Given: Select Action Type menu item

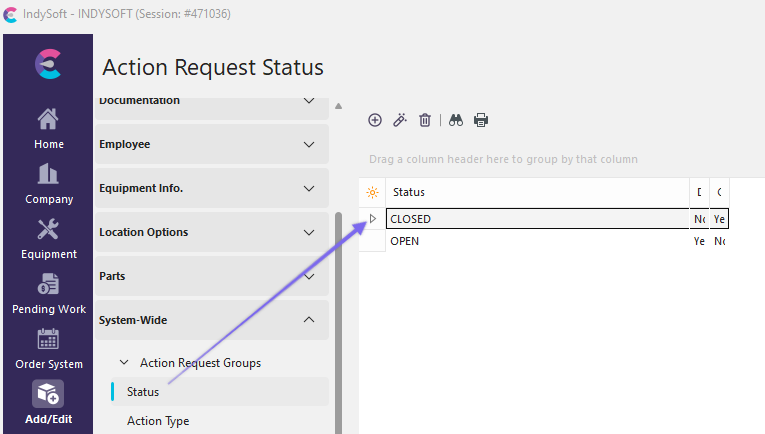Looking at the screenshot, I should coord(158,421).
